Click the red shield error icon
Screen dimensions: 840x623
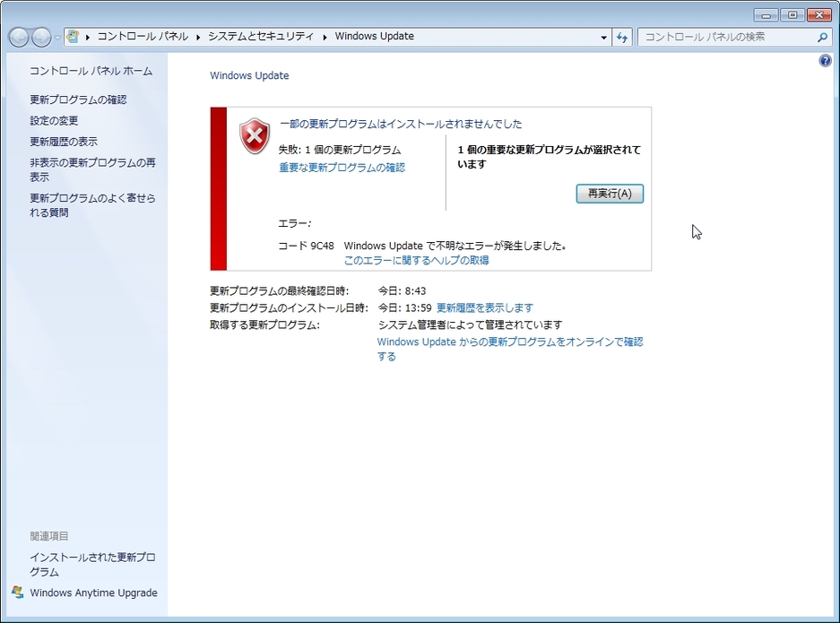coord(255,135)
